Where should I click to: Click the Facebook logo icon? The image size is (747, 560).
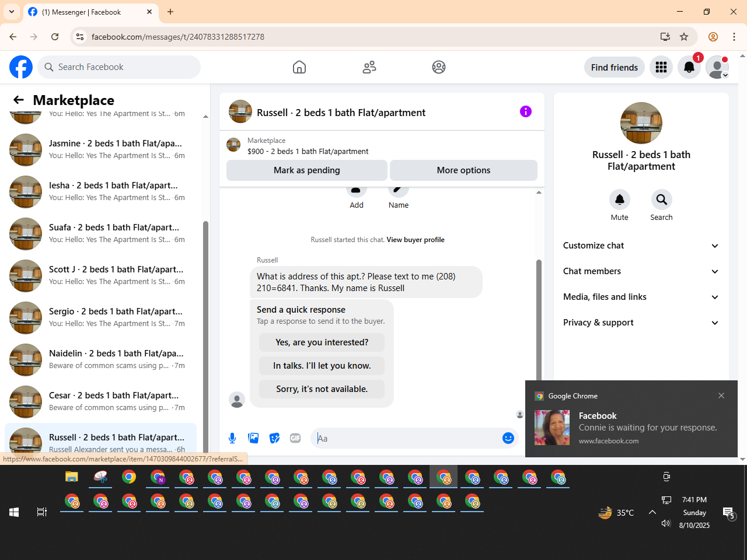(21, 67)
